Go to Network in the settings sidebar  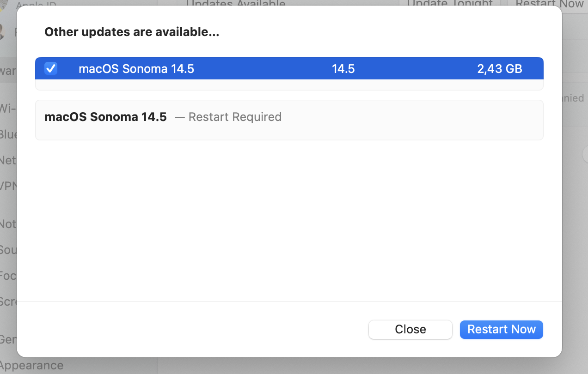pos(8,160)
